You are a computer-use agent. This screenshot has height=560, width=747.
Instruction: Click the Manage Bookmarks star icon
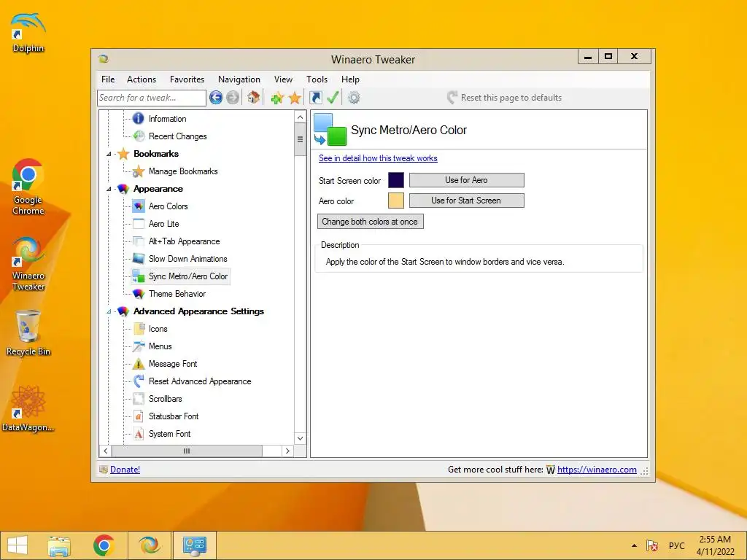click(138, 171)
